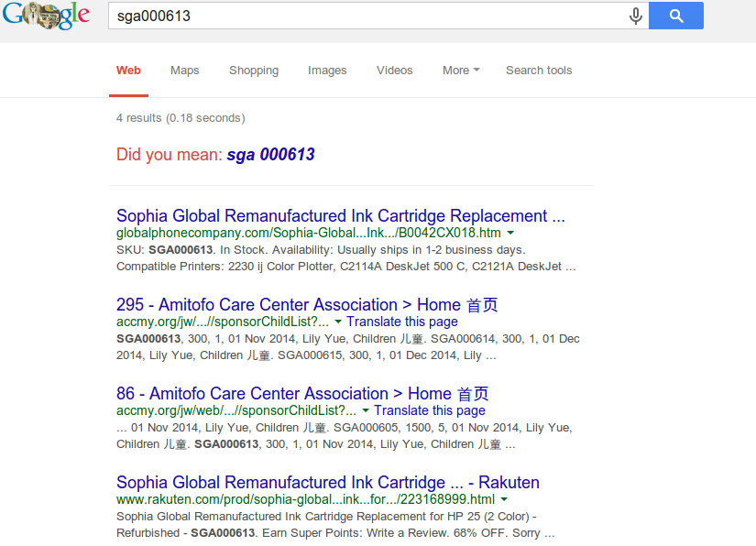Click snippet line starting 'Compatible Printers: 2230 ij'
Viewport: 756px width, 546px height.
(x=345, y=267)
